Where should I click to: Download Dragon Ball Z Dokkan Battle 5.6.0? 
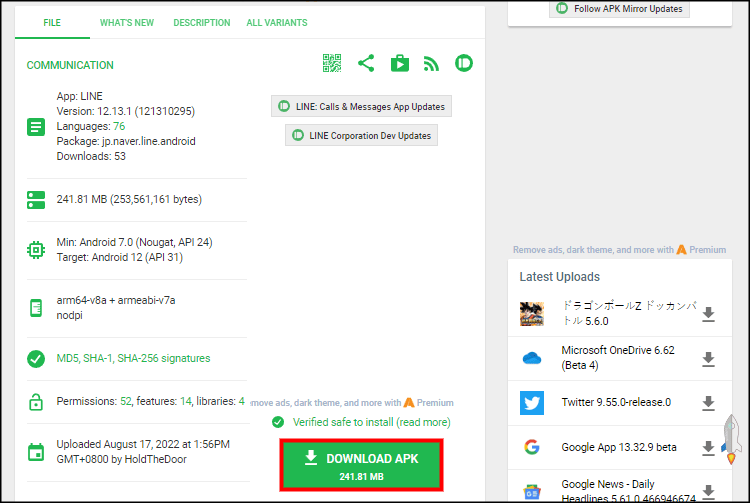point(708,314)
